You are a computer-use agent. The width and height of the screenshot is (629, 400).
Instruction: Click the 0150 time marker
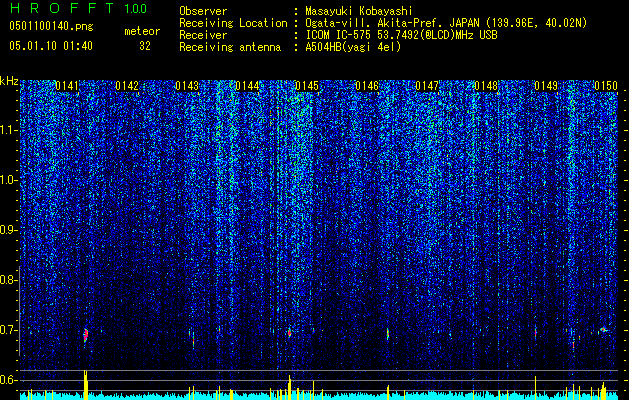tap(606, 86)
